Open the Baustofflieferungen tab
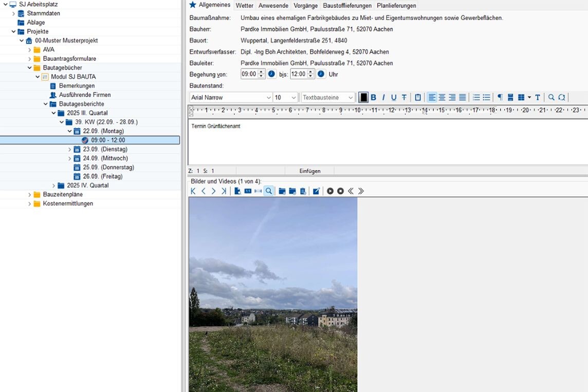This screenshot has height=392, width=588. tap(347, 6)
